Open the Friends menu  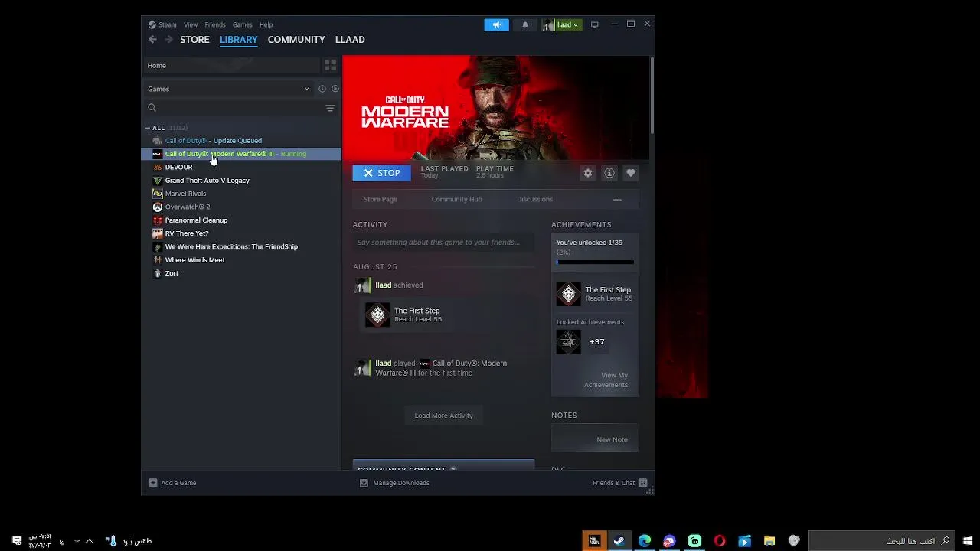pyautogui.click(x=215, y=24)
